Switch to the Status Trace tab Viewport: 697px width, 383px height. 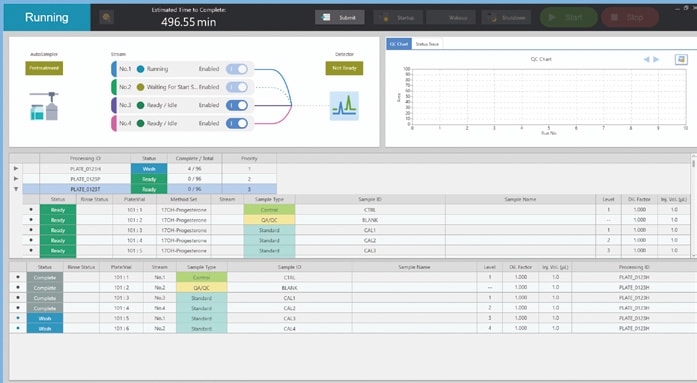pos(427,44)
